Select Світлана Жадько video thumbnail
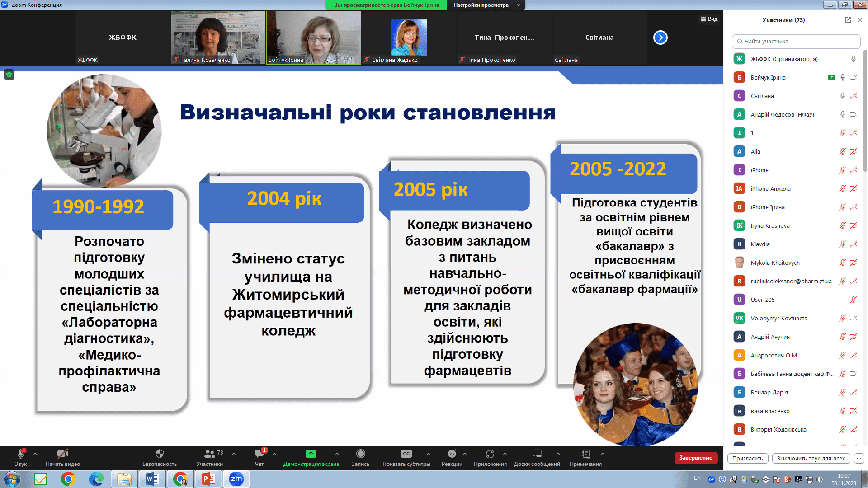868x488 pixels. point(409,38)
